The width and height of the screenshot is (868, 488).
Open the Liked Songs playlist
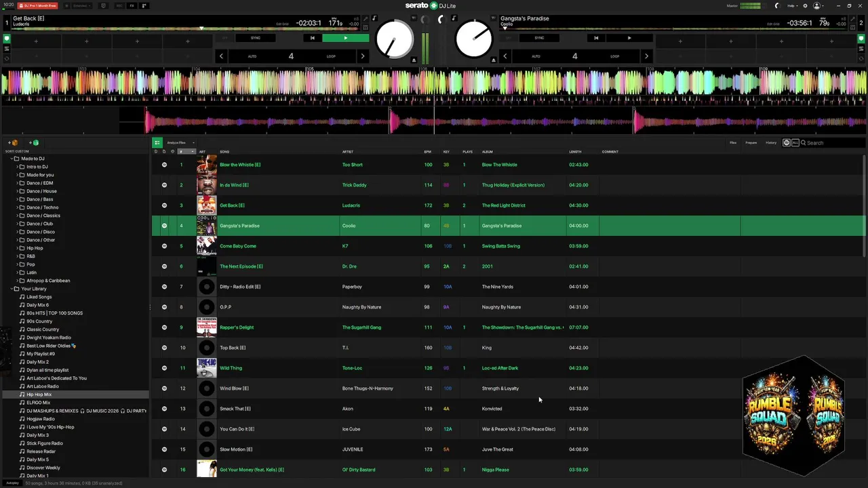pos(39,297)
